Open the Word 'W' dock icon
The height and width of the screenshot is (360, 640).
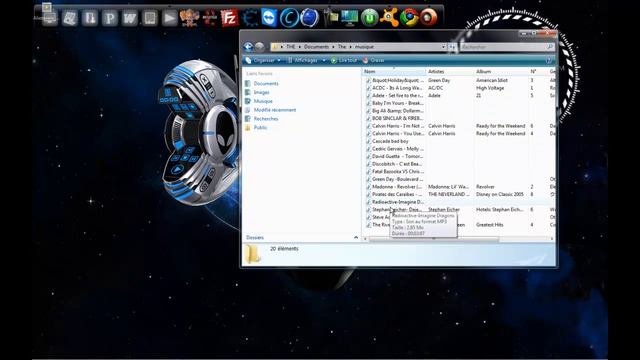point(129,18)
